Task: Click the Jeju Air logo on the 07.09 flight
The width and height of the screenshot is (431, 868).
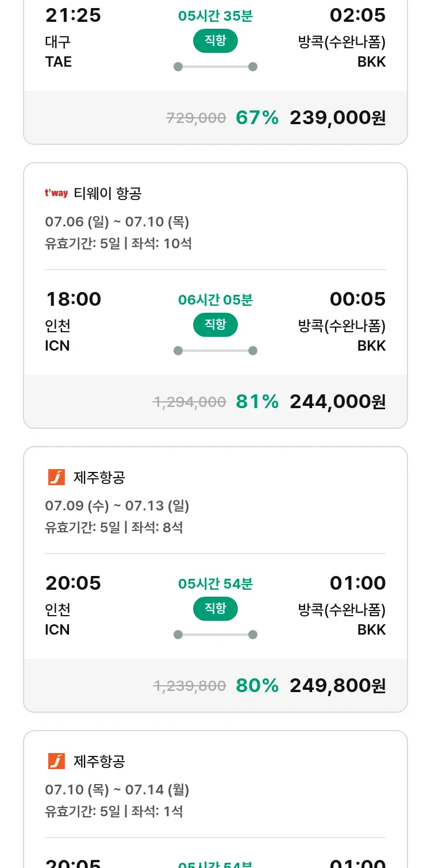Action: pos(56,477)
